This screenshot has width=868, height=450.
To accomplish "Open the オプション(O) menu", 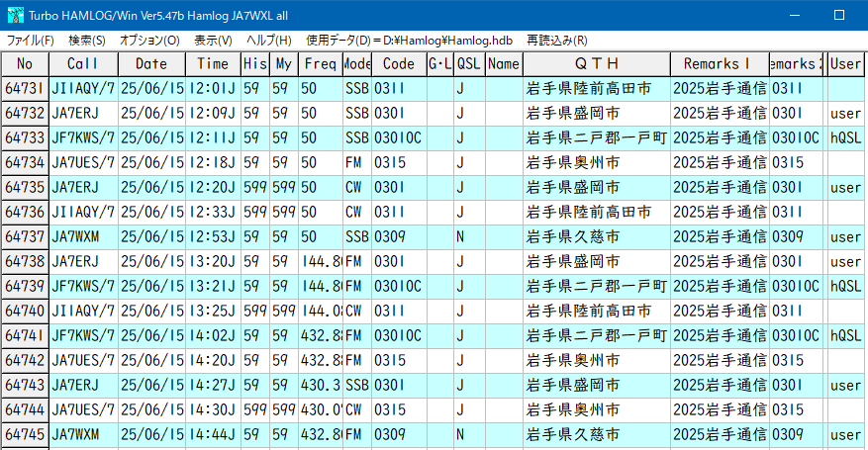I will coord(149,41).
